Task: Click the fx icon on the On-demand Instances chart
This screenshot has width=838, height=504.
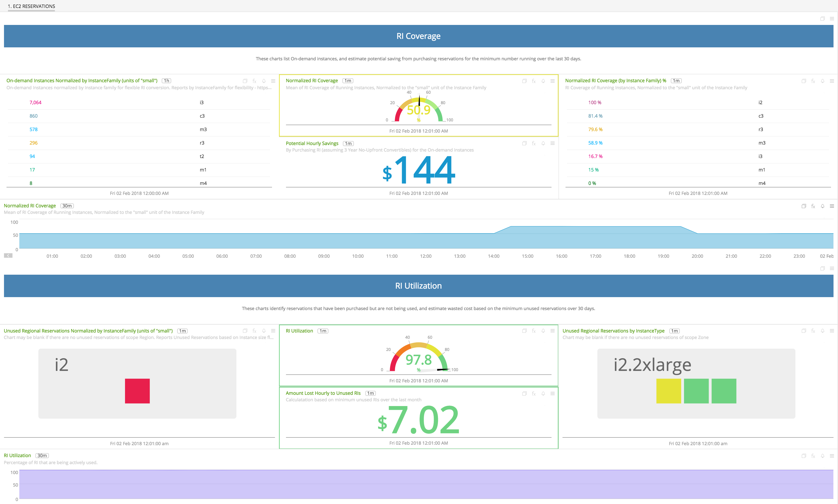Action: 254,81
